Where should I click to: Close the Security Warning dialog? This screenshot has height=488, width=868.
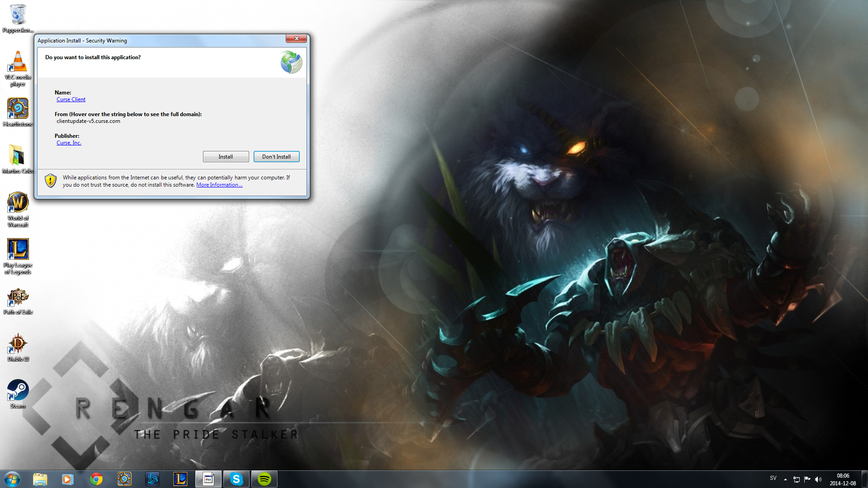coord(297,38)
